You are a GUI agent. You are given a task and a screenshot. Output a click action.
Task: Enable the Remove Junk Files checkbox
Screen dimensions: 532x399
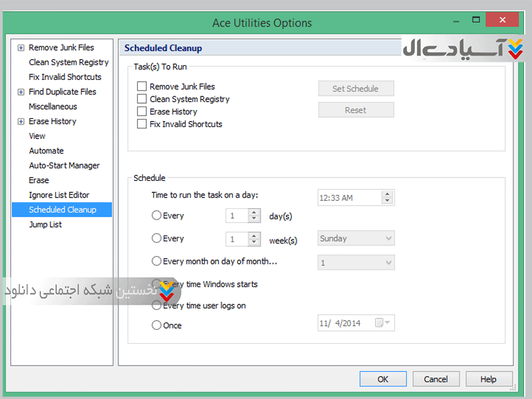[142, 86]
